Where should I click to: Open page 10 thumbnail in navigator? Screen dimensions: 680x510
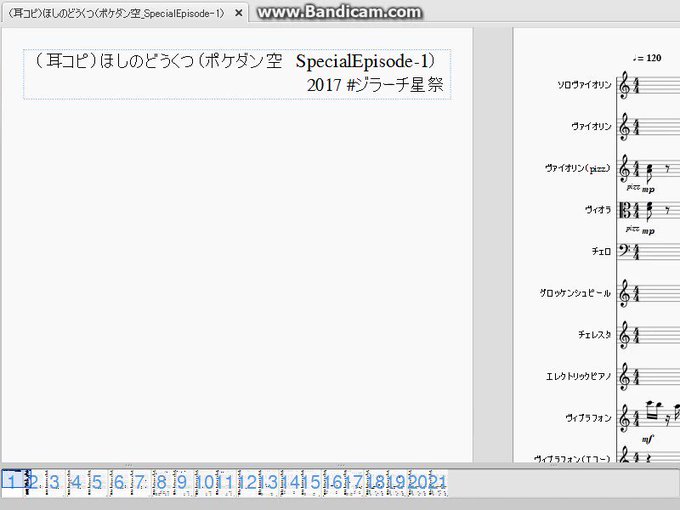coord(203,483)
